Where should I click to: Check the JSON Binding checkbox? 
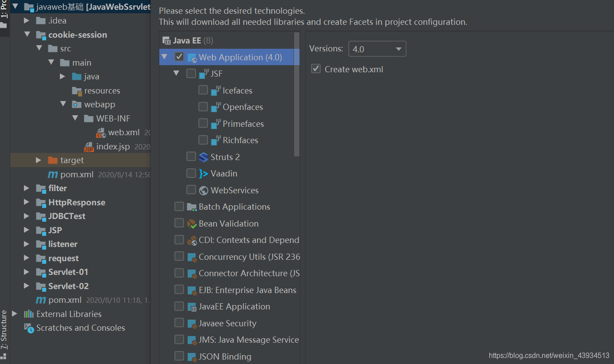pos(179,356)
